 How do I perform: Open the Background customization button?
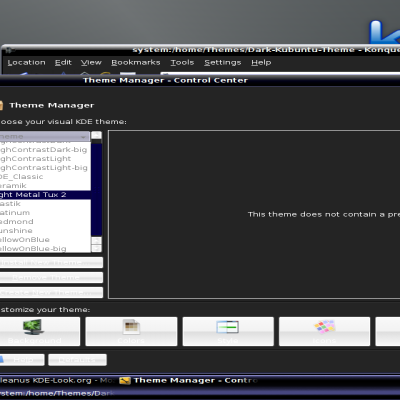40,331
